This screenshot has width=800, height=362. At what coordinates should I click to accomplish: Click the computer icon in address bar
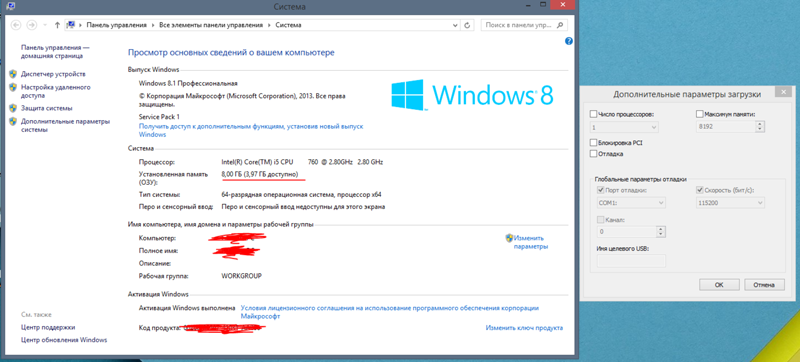point(71,24)
